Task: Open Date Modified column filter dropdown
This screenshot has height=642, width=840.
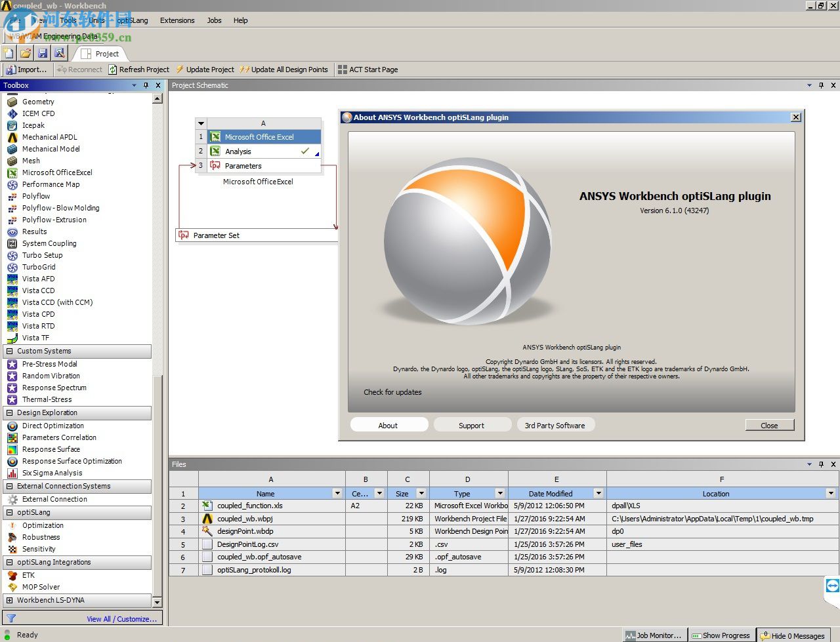Action: [598, 493]
